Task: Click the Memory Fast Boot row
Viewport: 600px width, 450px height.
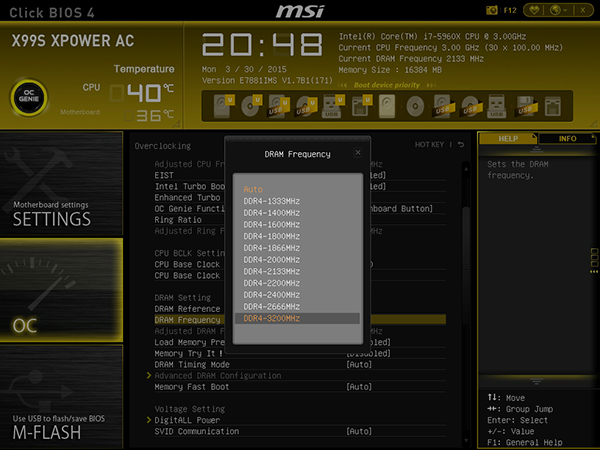Action: pos(300,387)
